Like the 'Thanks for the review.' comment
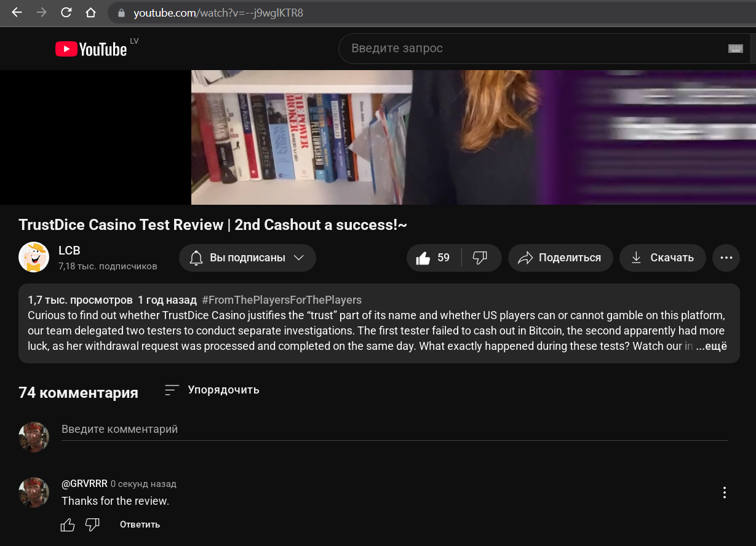This screenshot has height=546, width=756. point(68,524)
